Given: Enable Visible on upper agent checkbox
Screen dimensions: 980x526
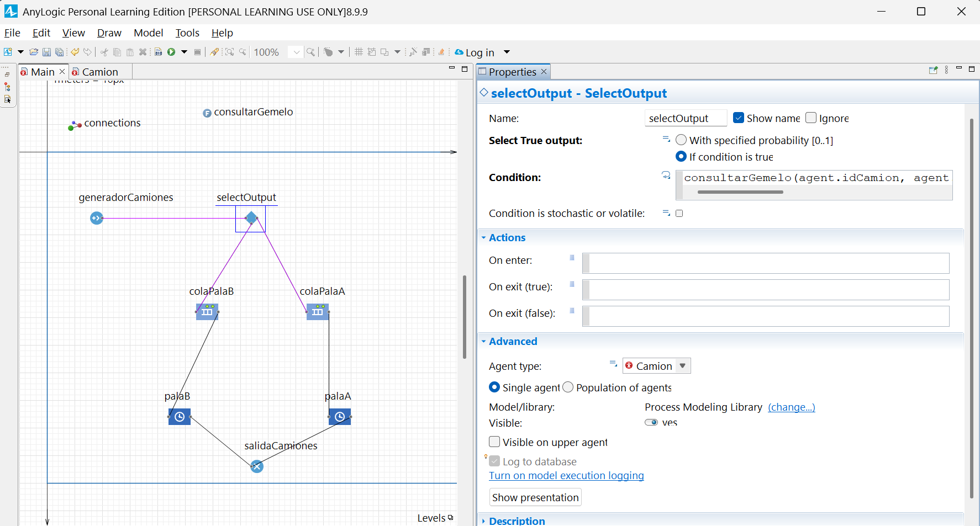Looking at the screenshot, I should tap(494, 442).
